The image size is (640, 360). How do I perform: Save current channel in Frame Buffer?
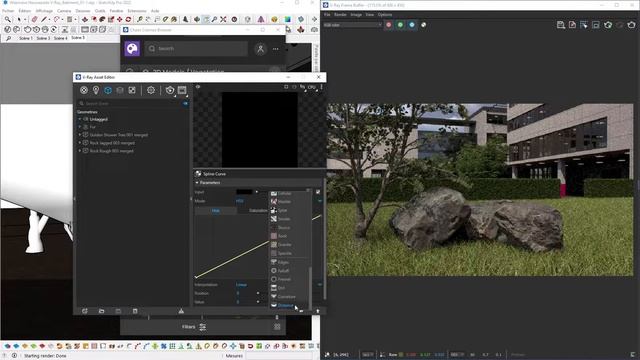tap(561, 25)
